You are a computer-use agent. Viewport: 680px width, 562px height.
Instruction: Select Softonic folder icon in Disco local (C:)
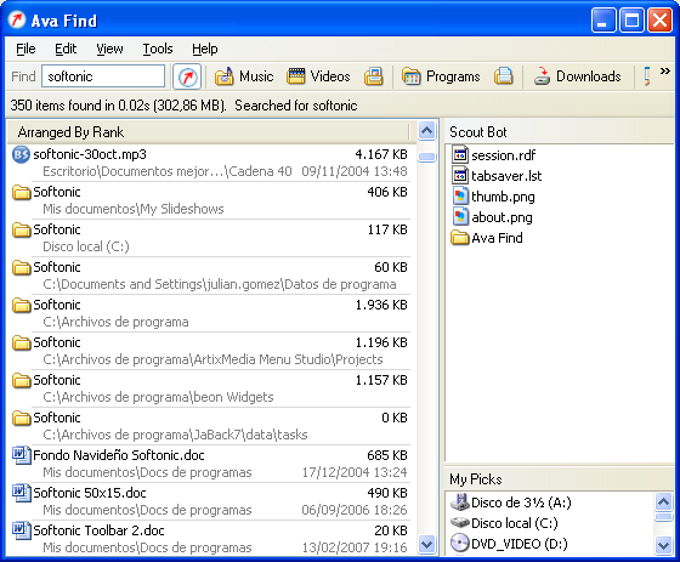click(x=21, y=230)
